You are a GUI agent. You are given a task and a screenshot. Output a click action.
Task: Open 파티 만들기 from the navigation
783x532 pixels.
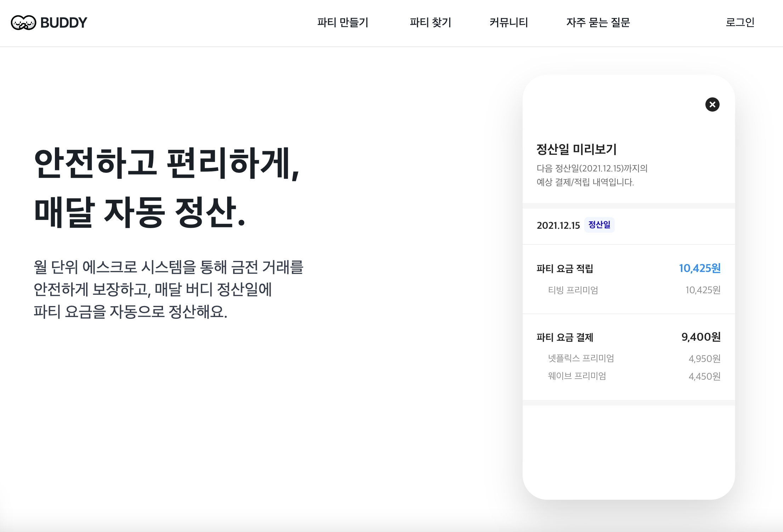click(343, 23)
